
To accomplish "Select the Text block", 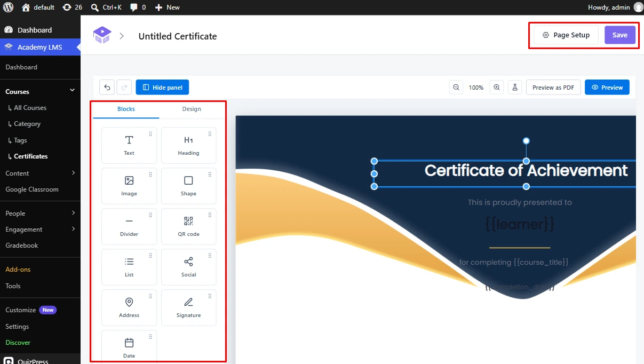I will pyautogui.click(x=129, y=145).
